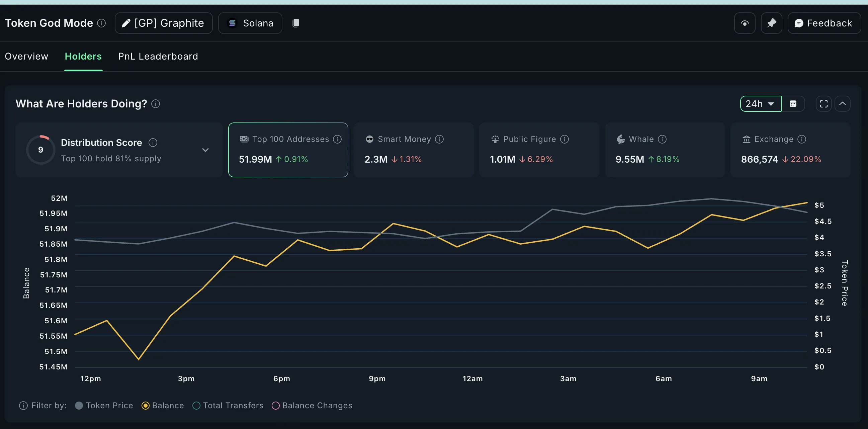This screenshot has width=868, height=429.
Task: Select the Smart Money holders card
Action: click(x=414, y=150)
